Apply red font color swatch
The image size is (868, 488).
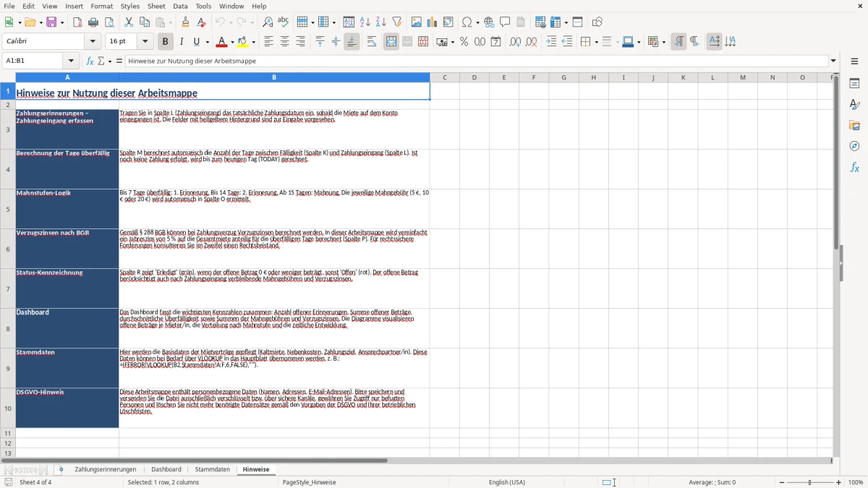coord(222,42)
